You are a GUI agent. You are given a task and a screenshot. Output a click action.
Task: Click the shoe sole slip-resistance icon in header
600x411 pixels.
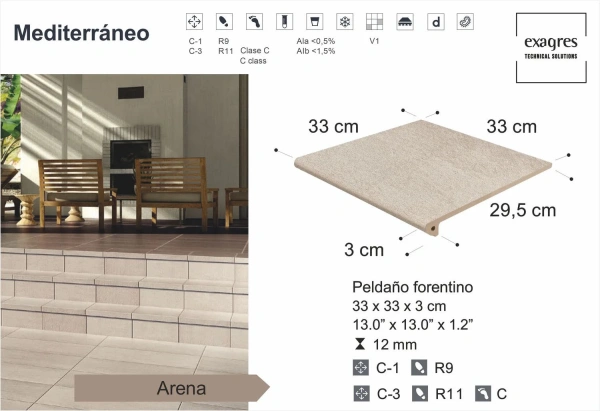click(x=224, y=21)
